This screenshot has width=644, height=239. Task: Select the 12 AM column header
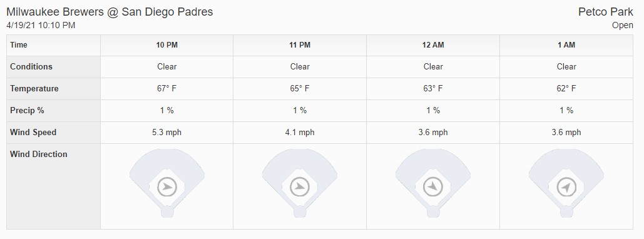click(x=433, y=45)
